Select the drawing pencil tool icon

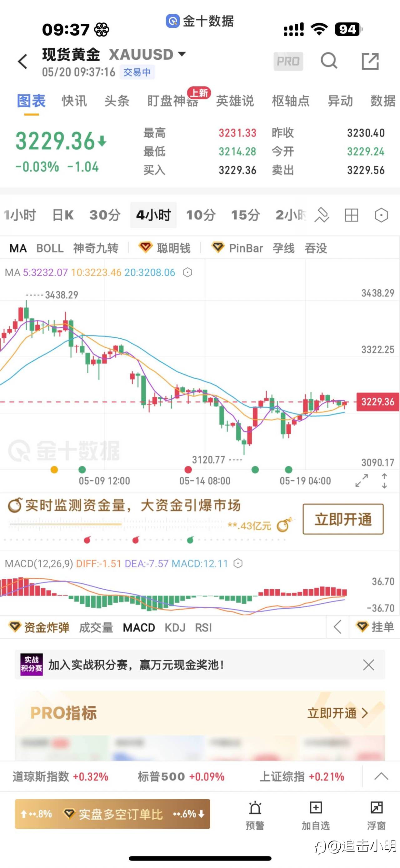click(x=322, y=215)
